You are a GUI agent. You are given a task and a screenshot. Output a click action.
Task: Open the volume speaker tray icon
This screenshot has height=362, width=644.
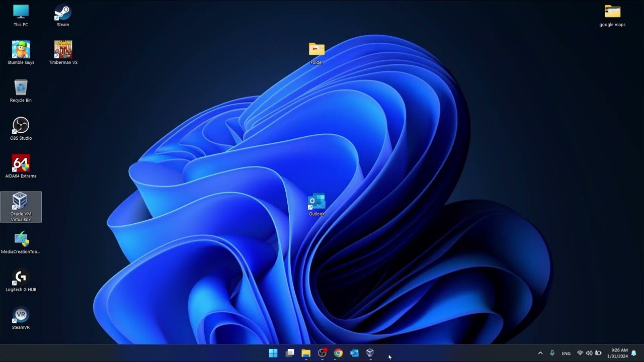[589, 353]
